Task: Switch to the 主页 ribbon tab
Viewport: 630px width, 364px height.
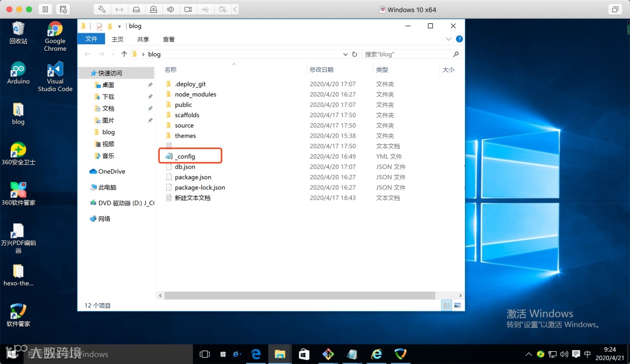Action: (118, 39)
